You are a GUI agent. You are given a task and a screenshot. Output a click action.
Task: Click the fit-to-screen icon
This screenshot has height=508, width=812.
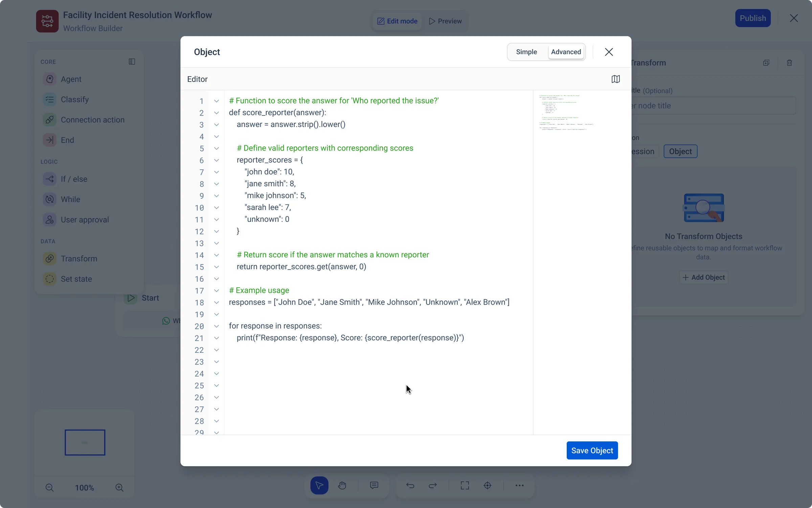point(465,485)
